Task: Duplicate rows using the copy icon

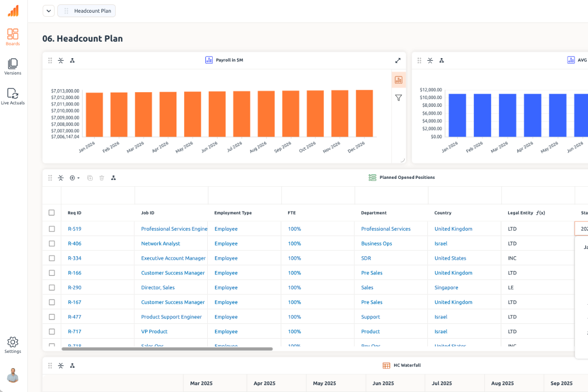Action: point(90,178)
